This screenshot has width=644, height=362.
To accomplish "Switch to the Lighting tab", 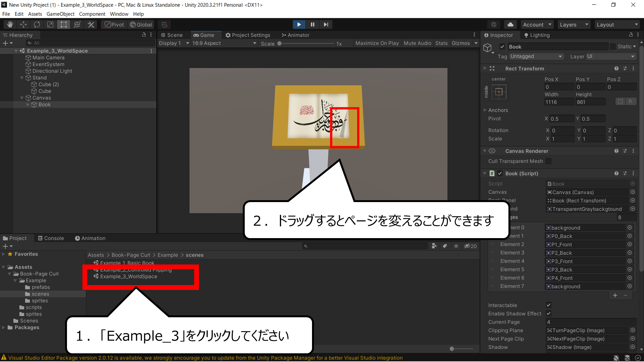I will 537,35.
